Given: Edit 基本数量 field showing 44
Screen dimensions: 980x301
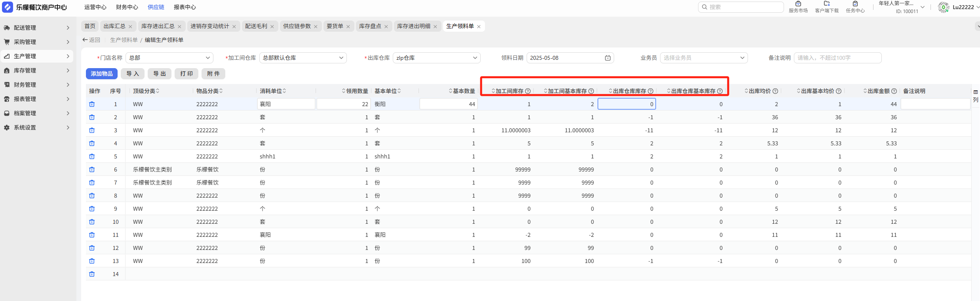Looking at the screenshot, I should coord(449,104).
